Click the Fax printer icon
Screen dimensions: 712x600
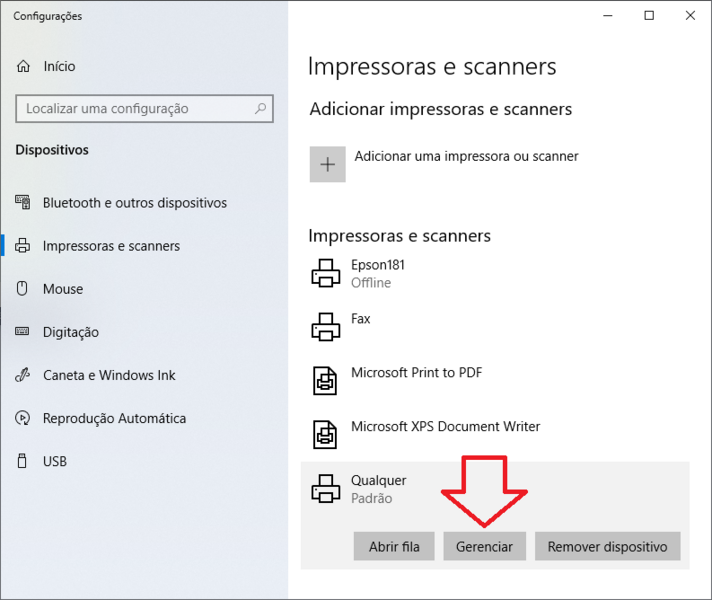pyautogui.click(x=326, y=327)
